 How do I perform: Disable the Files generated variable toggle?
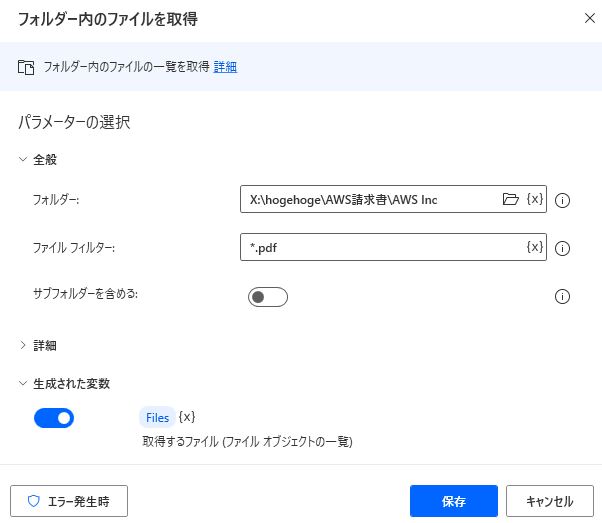54,418
